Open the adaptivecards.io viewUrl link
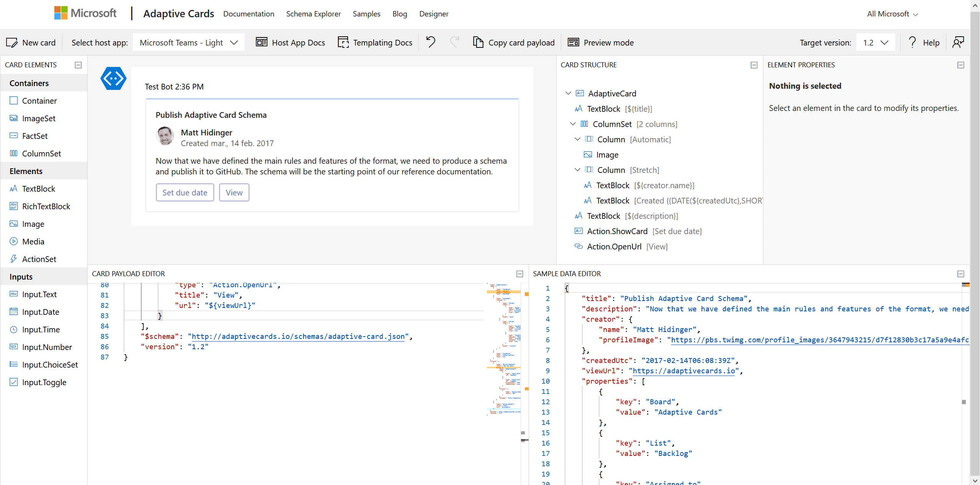Viewport: 980px width, 485px height. coord(684,371)
